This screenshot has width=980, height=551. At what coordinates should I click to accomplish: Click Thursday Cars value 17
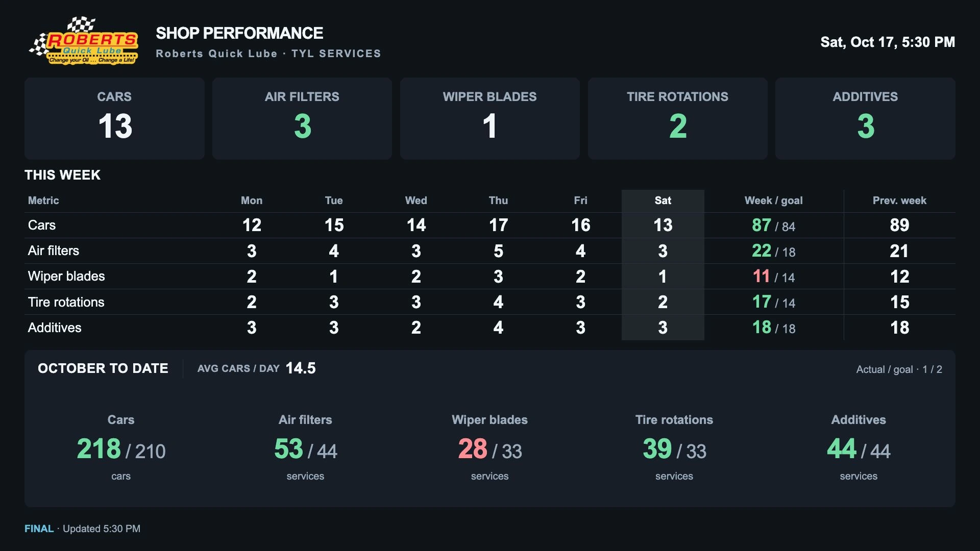coord(498,225)
